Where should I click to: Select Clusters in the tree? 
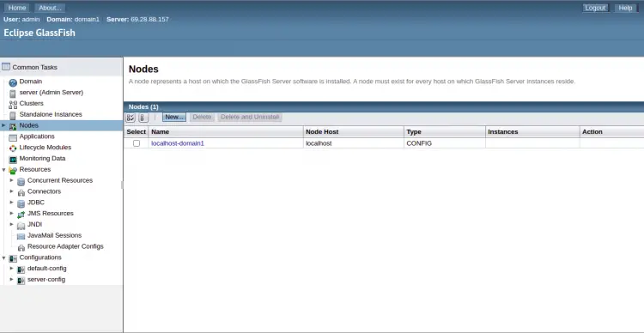[31, 104]
